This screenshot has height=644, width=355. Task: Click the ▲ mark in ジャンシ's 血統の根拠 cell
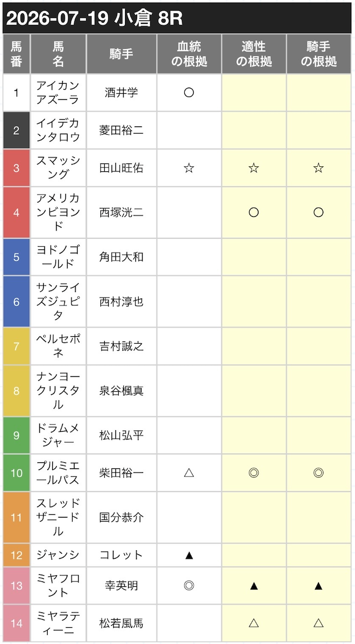pyautogui.click(x=189, y=555)
